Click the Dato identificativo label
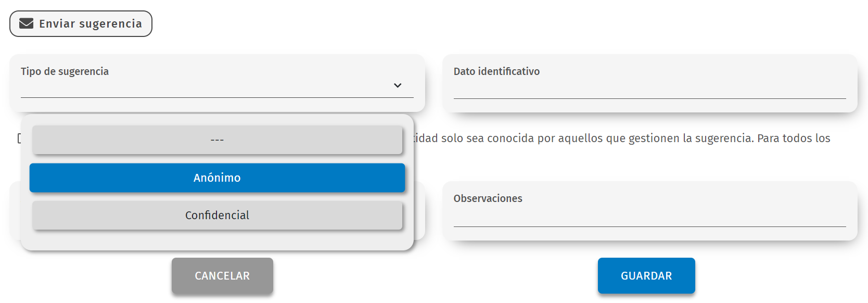This screenshot has height=303, width=868. [x=496, y=71]
